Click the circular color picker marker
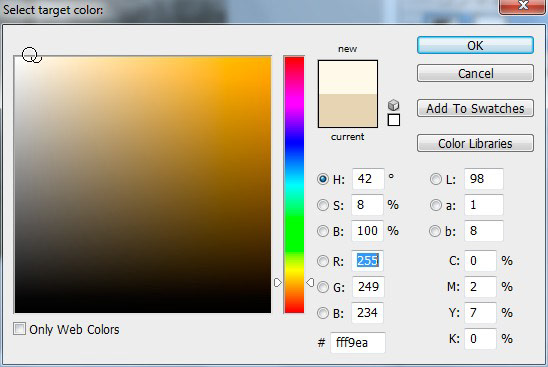 pyautogui.click(x=30, y=55)
